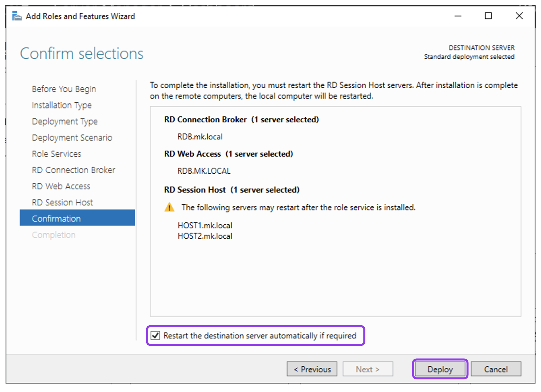This screenshot has width=541, height=392.
Task: Select the highlighted Confirmation step
Action: pyautogui.click(x=77, y=218)
